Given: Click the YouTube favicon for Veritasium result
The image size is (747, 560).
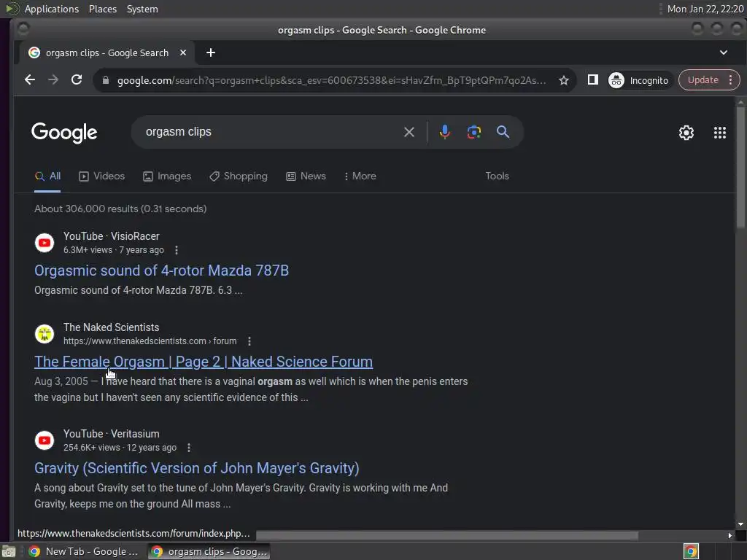Looking at the screenshot, I should tap(44, 440).
